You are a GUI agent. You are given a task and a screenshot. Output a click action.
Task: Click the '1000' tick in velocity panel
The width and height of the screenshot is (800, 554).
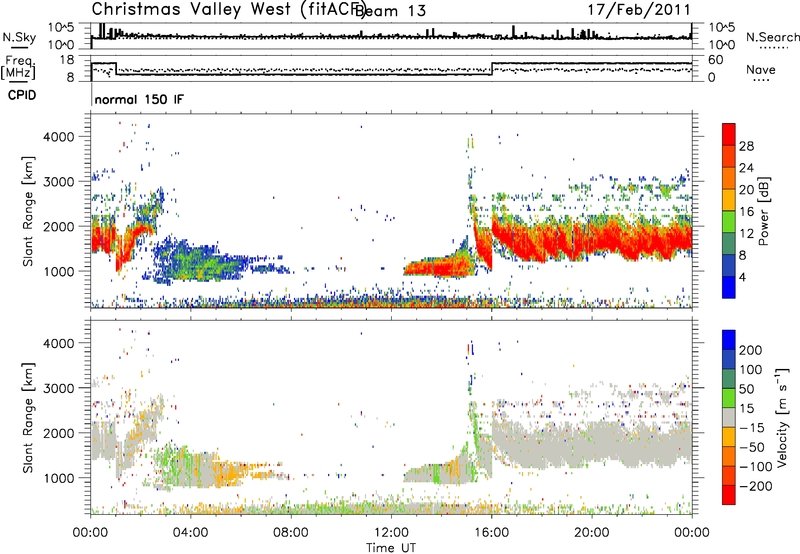(x=59, y=478)
